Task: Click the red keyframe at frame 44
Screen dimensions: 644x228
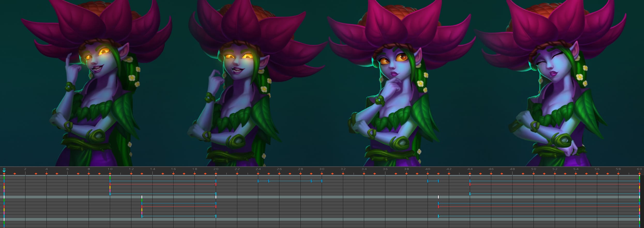Action: pyautogui.click(x=470, y=184)
